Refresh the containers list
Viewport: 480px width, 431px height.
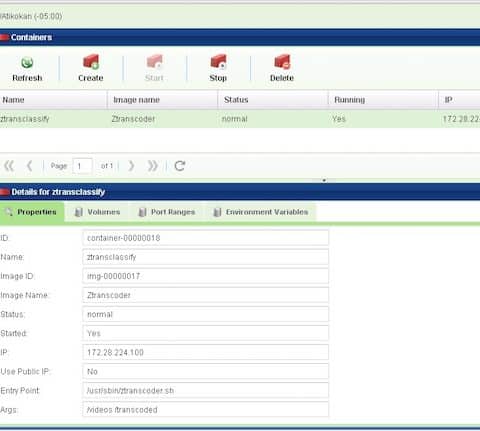27,69
